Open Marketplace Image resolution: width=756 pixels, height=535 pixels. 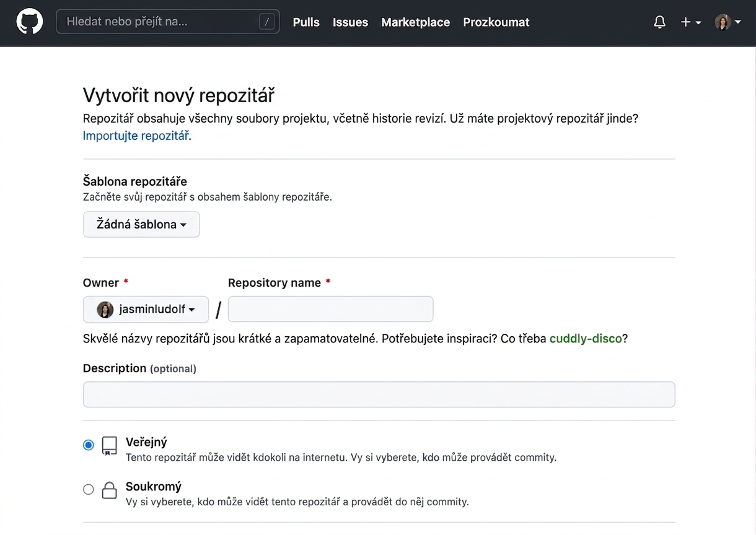pos(415,22)
